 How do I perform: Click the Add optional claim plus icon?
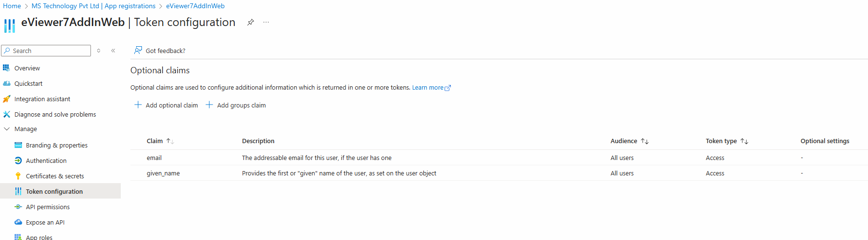click(138, 105)
